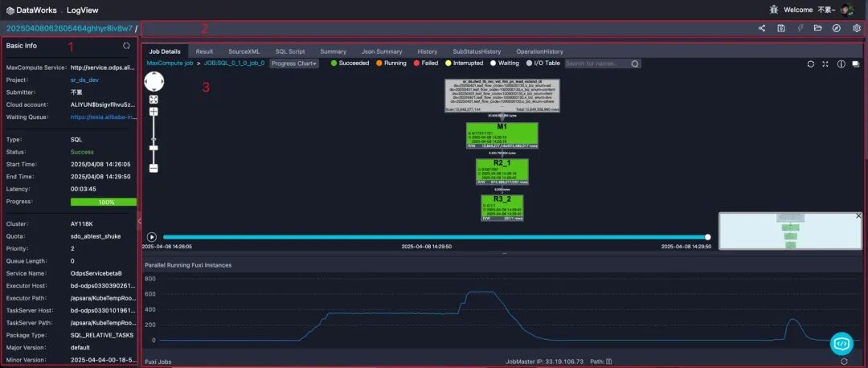This screenshot has height=368, width=868.
Task: Open the SQL Script tab
Action: [290, 51]
